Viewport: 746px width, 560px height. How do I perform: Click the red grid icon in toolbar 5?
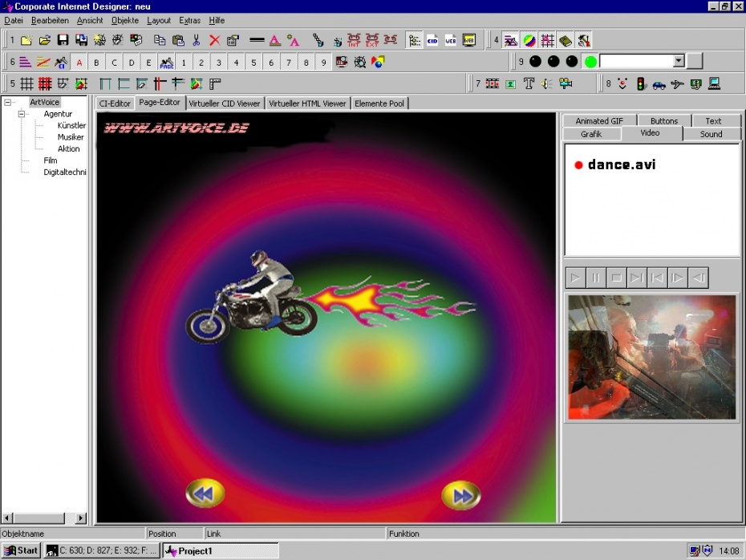45,84
